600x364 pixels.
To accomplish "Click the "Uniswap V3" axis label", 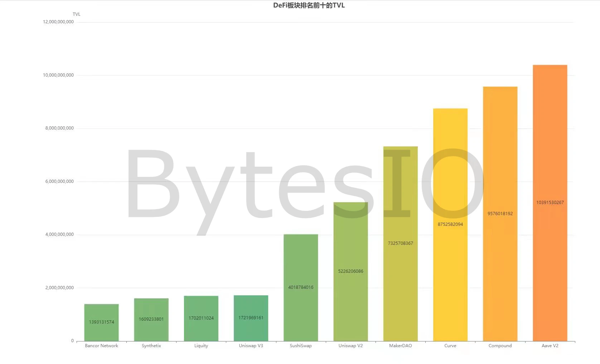I will pyautogui.click(x=251, y=346).
